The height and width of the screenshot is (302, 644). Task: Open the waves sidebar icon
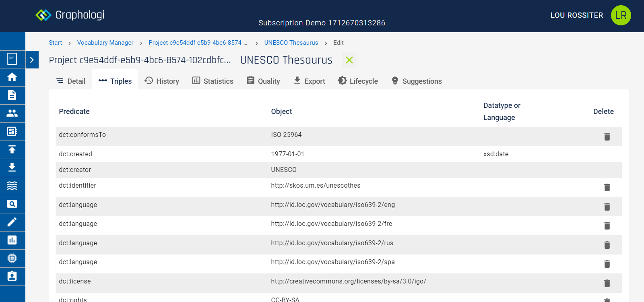pyautogui.click(x=12, y=186)
